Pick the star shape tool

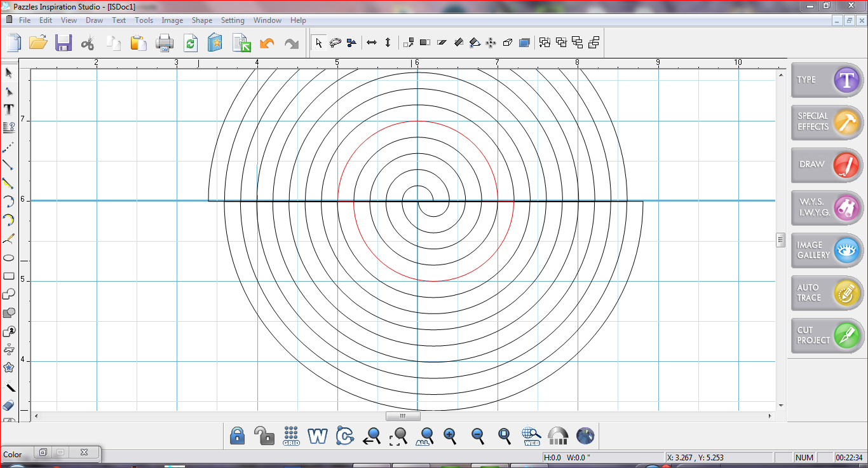pos(9,368)
